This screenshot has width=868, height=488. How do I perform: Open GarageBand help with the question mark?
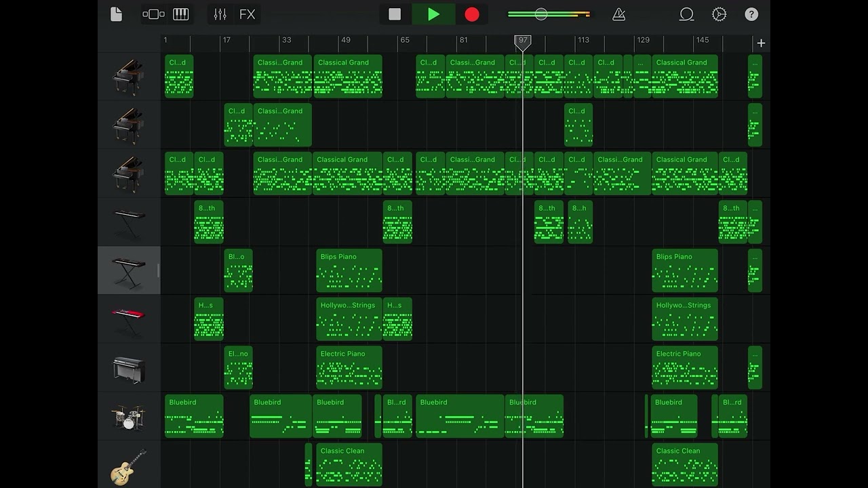tap(751, 14)
